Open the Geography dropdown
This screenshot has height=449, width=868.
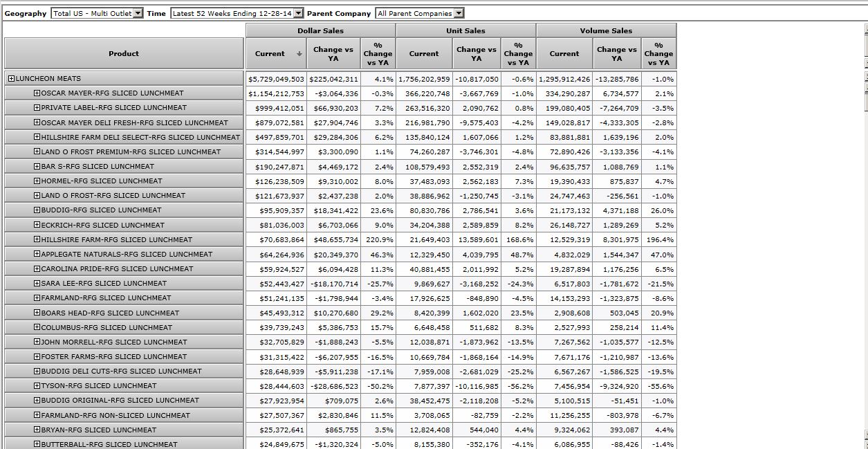pyautogui.click(x=138, y=13)
